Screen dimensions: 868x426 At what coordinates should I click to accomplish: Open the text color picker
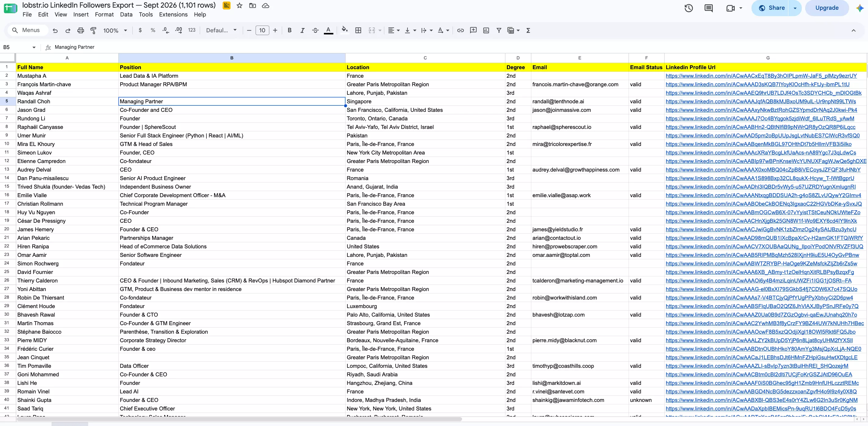[x=328, y=30]
